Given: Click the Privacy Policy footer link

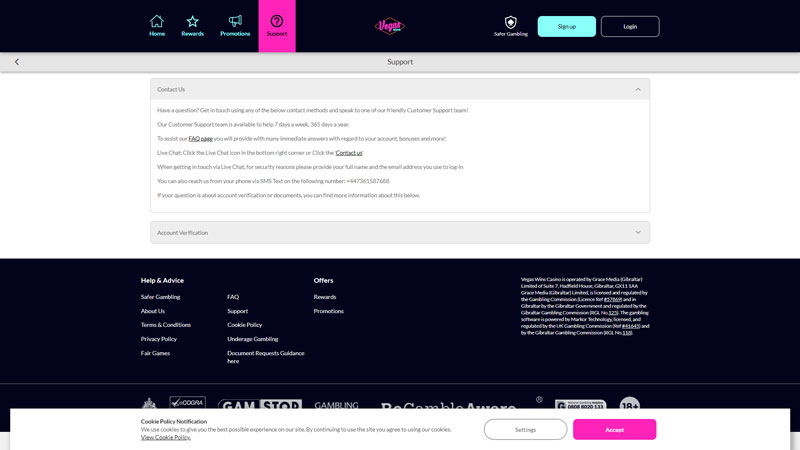Looking at the screenshot, I should pos(158,339).
